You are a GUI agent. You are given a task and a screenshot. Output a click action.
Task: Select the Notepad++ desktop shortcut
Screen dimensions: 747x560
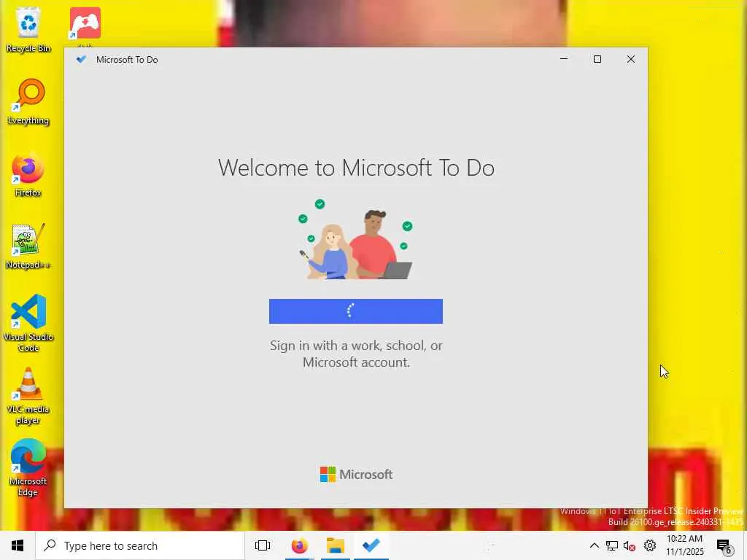[28, 246]
